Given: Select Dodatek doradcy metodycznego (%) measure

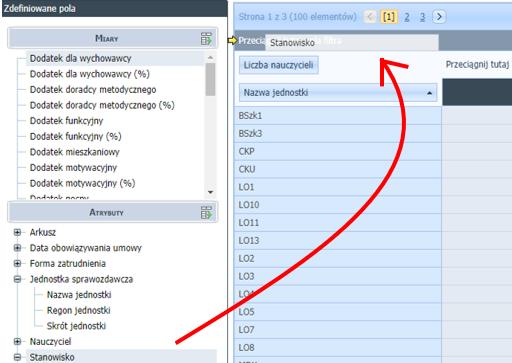Looking at the screenshot, I should coord(102,105).
